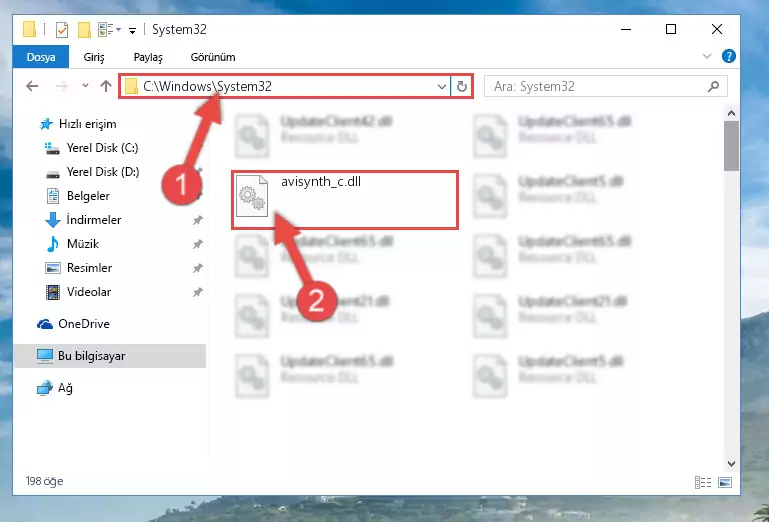Viewport: 769px width, 522px height.
Task: Click the 198 öğe status bar text
Action: pyautogui.click(x=45, y=481)
